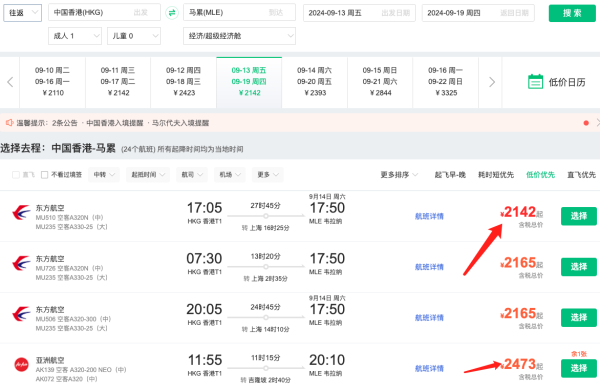Expand the 中转 transfer filter

(x=104, y=175)
